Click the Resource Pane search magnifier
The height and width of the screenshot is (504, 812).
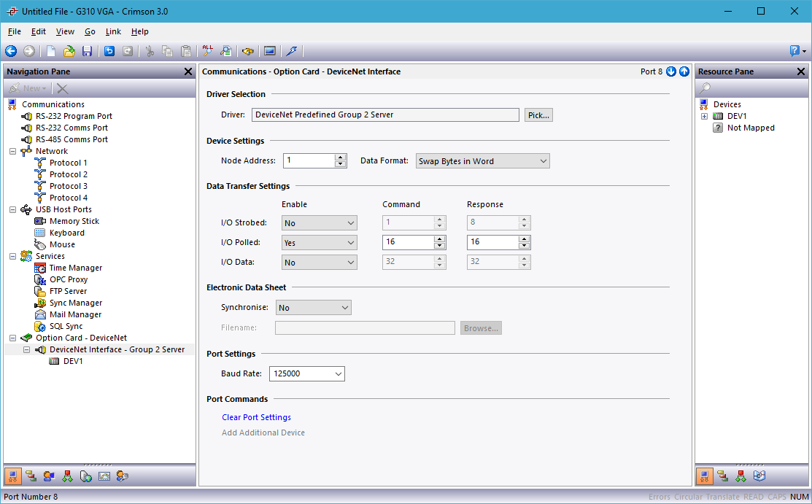click(705, 88)
